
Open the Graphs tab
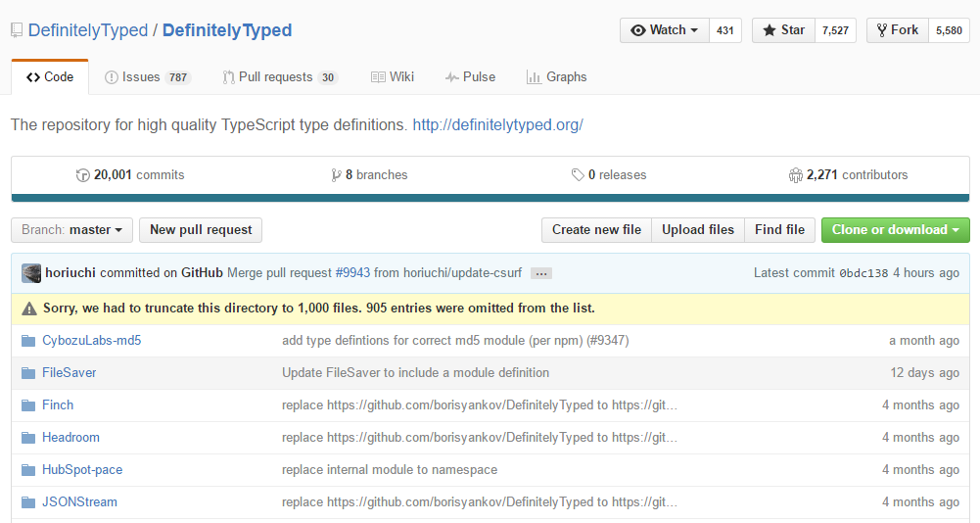[x=557, y=77]
